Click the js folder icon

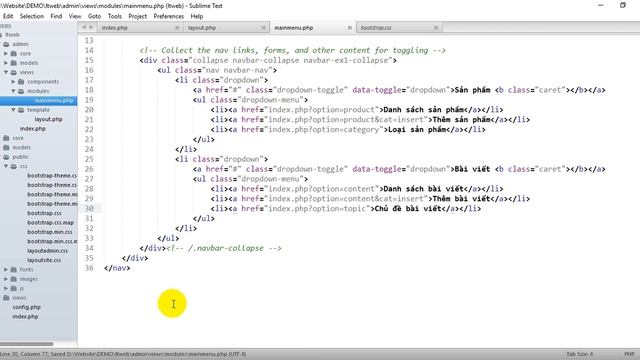(13, 288)
